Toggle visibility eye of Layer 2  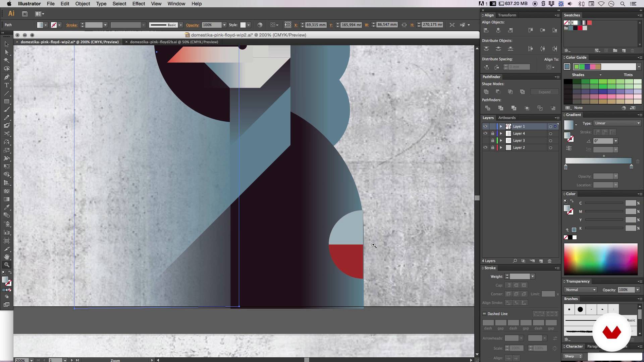pyautogui.click(x=485, y=147)
